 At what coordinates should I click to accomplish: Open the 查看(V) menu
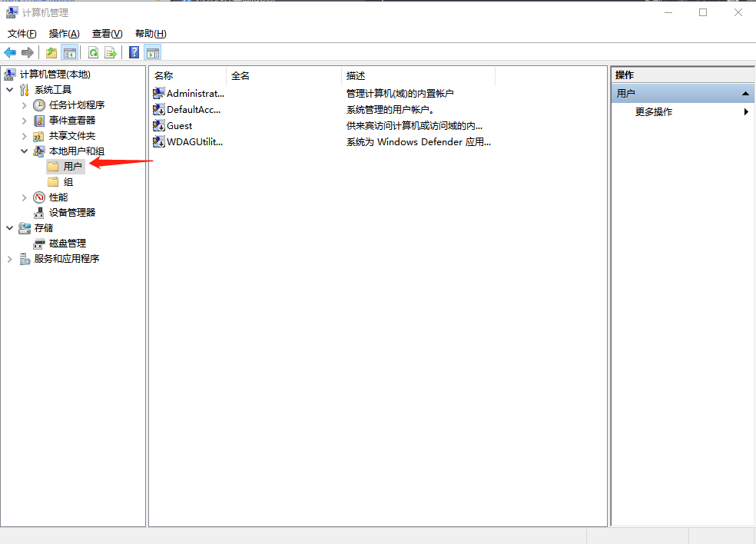[107, 34]
